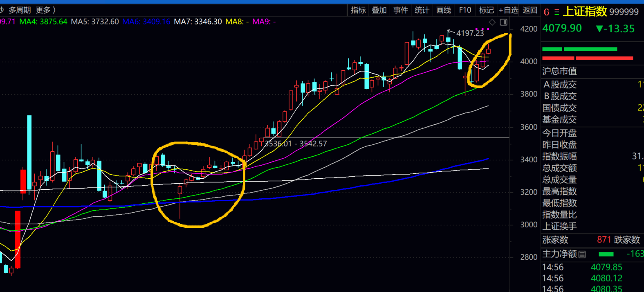Click the 3536.01 - 3542.57 gap label
This screenshot has width=644, height=292.
pos(296,144)
